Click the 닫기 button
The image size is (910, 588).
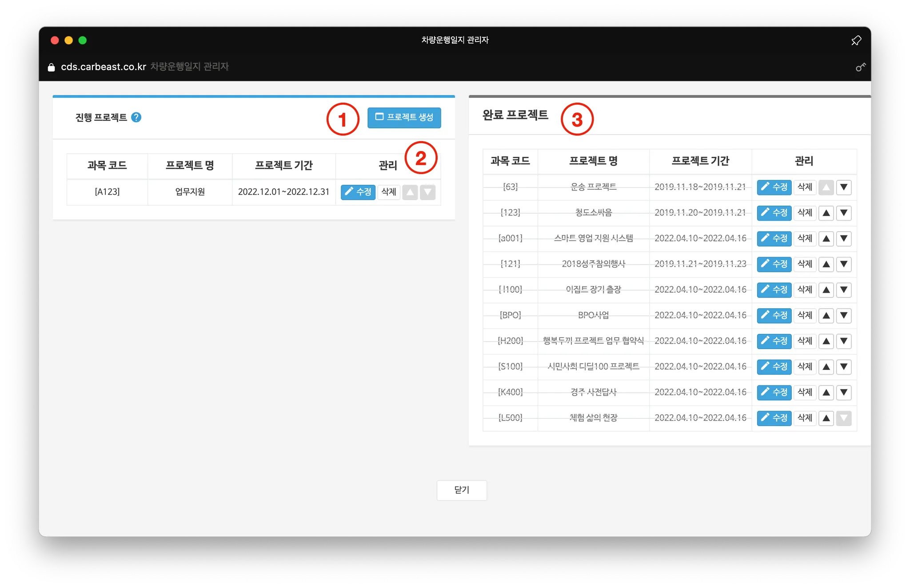[x=462, y=490]
